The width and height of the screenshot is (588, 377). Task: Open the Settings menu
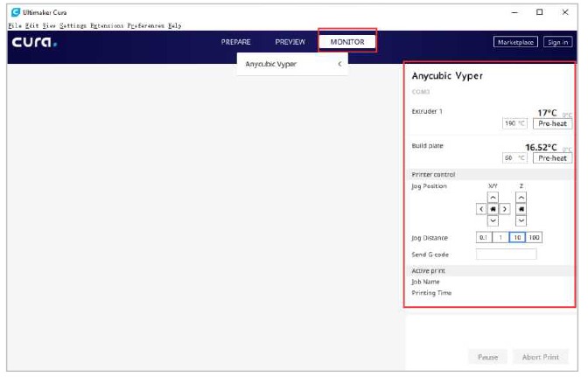(x=73, y=25)
